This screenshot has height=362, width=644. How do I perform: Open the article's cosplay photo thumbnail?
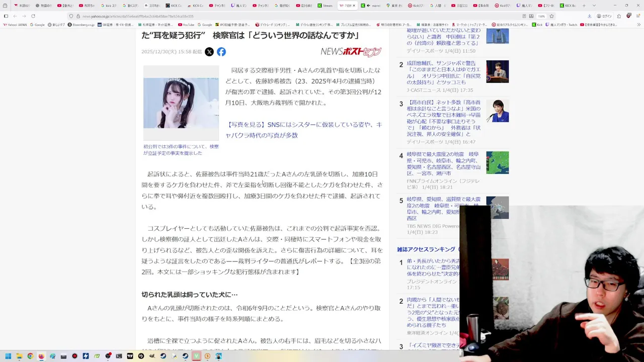(181, 103)
